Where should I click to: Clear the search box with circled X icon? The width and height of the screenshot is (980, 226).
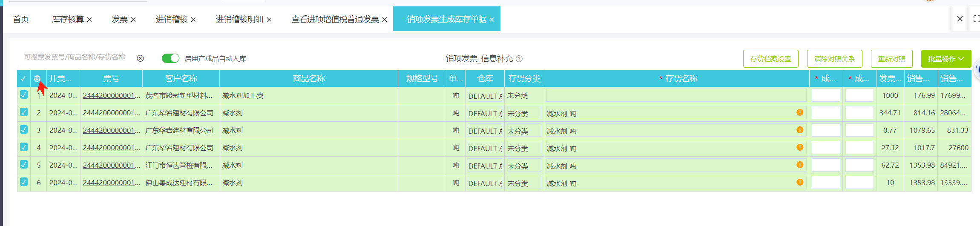click(x=141, y=58)
